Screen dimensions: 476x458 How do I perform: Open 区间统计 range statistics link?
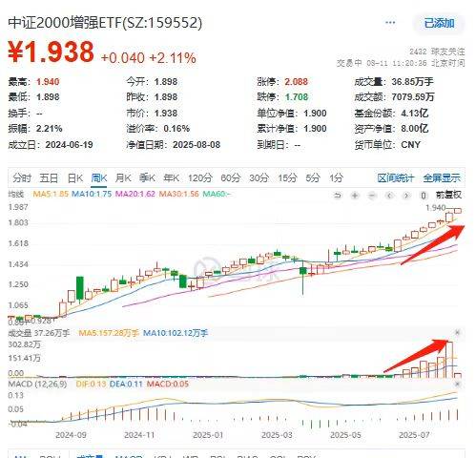pos(396,178)
